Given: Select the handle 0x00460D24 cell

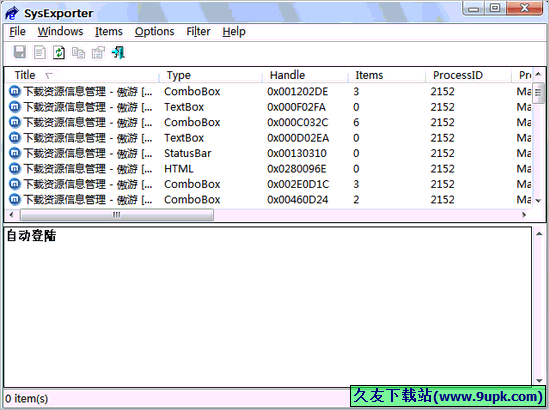Looking at the screenshot, I should [298, 200].
